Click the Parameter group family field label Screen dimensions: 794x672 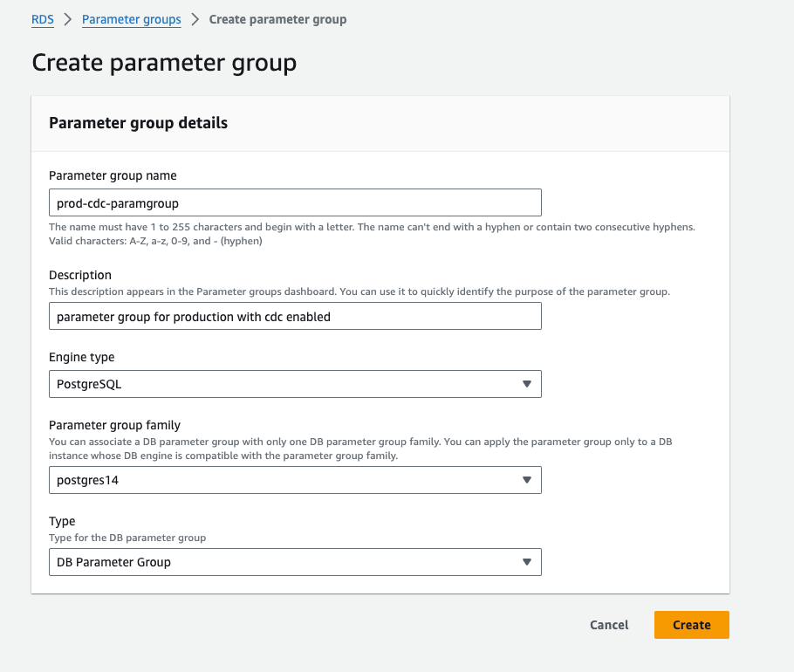pyautogui.click(x=114, y=425)
